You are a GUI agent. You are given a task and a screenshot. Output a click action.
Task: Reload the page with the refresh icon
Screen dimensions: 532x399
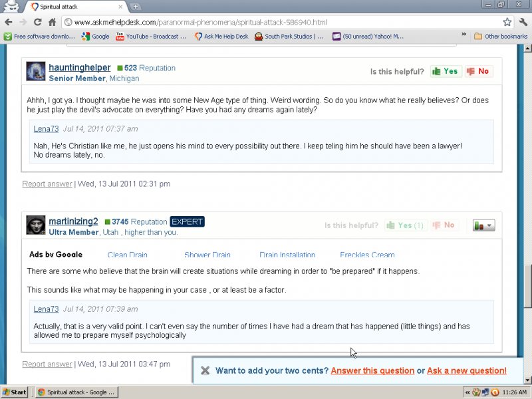click(37, 22)
